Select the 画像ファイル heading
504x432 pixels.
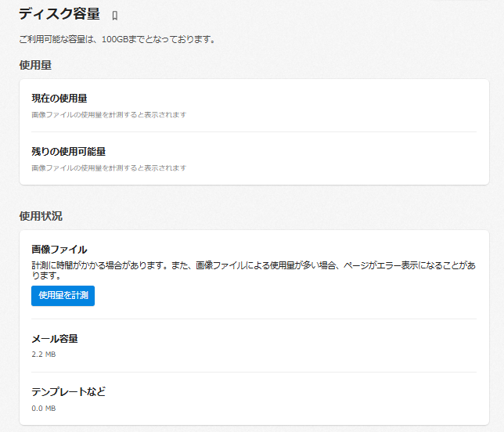pyautogui.click(x=59, y=250)
